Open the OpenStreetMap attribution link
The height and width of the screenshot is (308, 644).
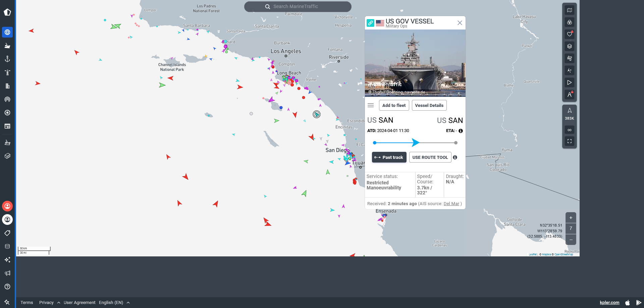[563, 254]
